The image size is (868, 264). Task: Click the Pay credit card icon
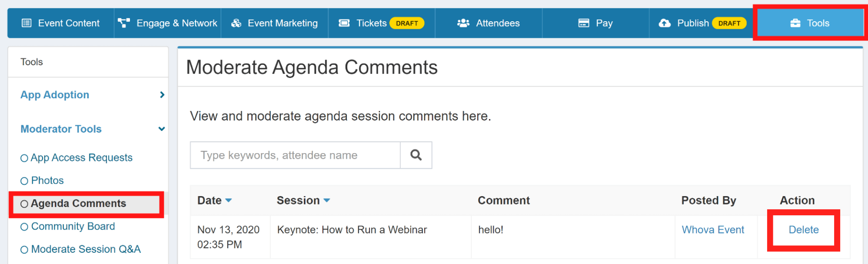(x=584, y=23)
